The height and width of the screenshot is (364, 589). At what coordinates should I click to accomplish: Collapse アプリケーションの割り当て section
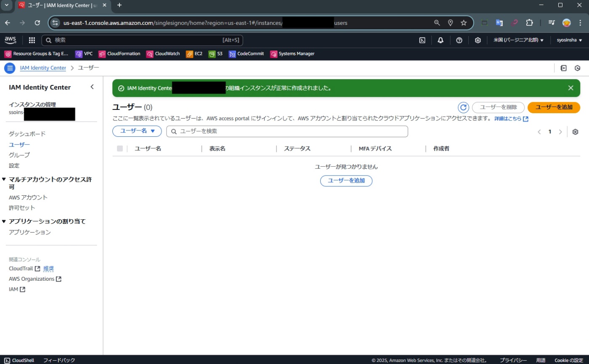(x=4, y=221)
